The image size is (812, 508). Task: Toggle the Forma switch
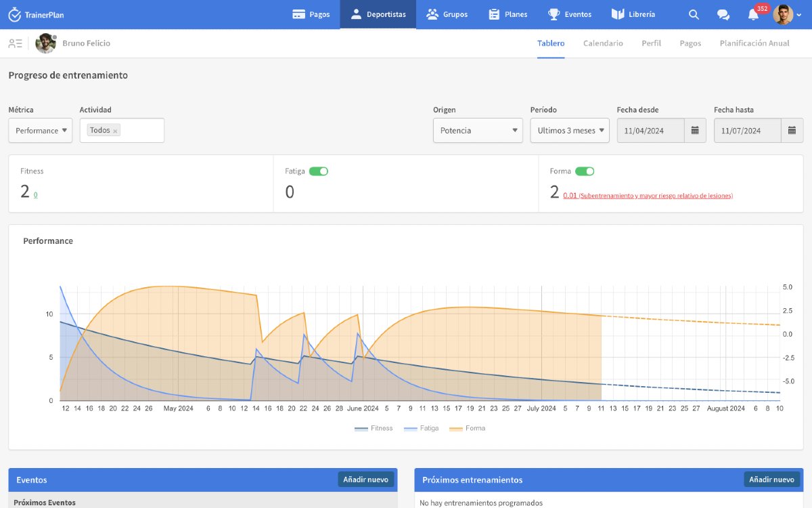click(x=585, y=171)
